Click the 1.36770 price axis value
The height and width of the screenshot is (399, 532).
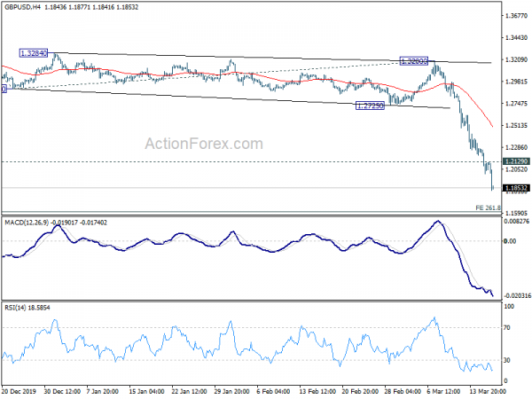point(516,16)
